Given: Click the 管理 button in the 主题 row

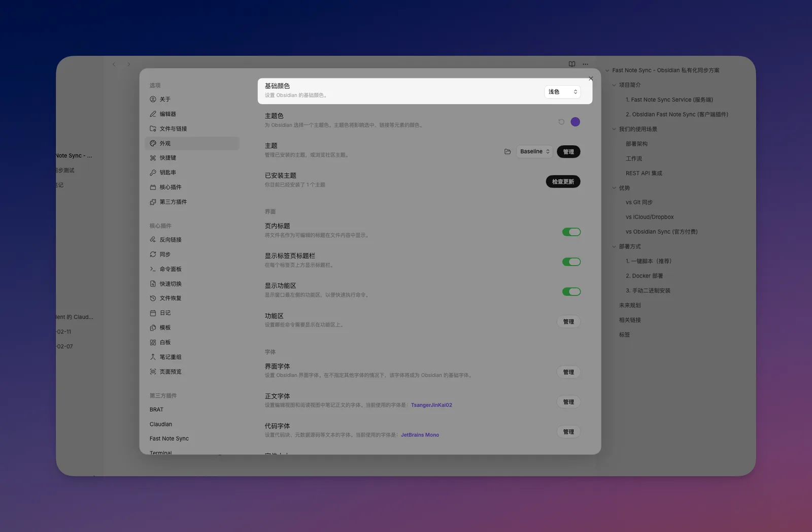Looking at the screenshot, I should (568, 152).
